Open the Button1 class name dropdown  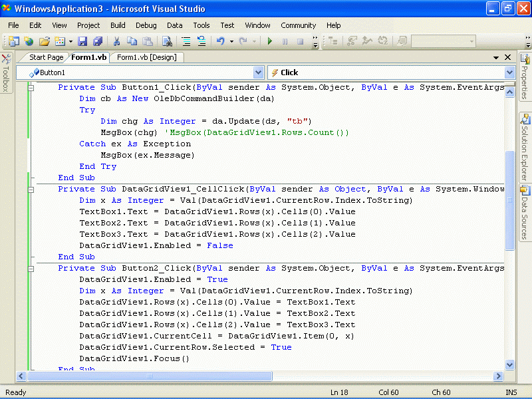(258, 72)
